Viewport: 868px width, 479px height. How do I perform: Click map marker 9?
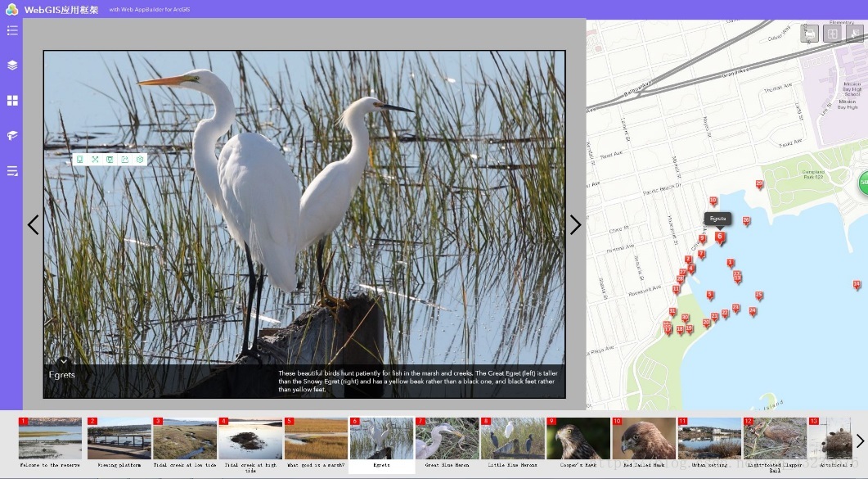point(702,239)
